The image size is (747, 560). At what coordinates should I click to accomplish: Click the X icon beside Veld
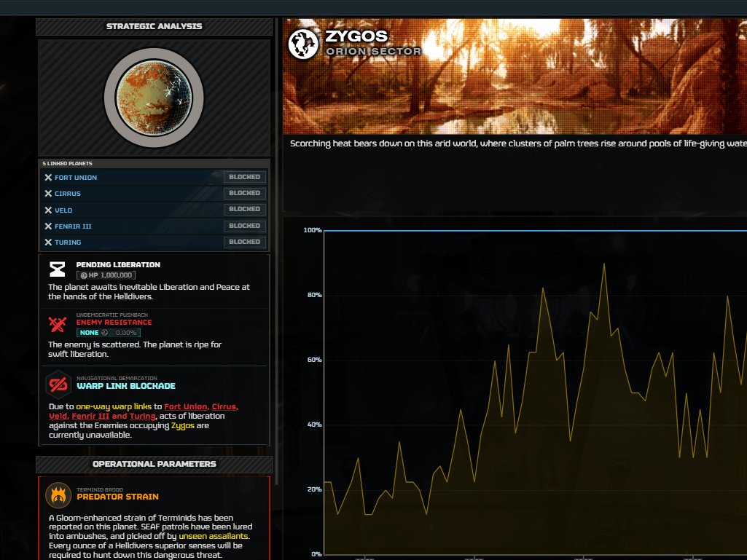point(48,210)
